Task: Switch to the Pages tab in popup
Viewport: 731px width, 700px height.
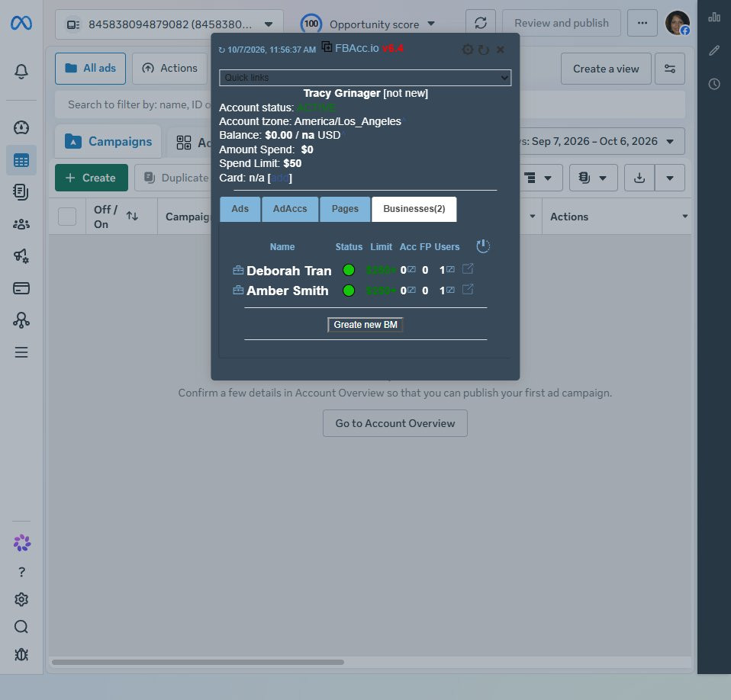Action: click(x=345, y=209)
